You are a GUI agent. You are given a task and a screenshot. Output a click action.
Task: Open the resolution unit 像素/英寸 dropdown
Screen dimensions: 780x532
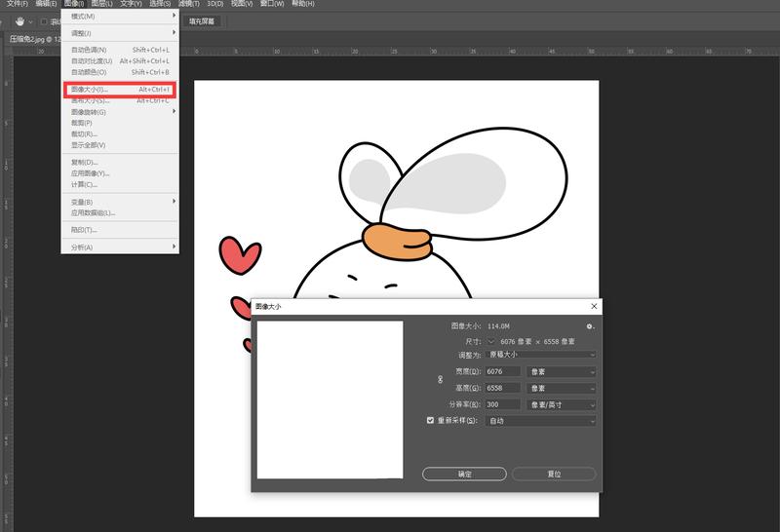(561, 404)
